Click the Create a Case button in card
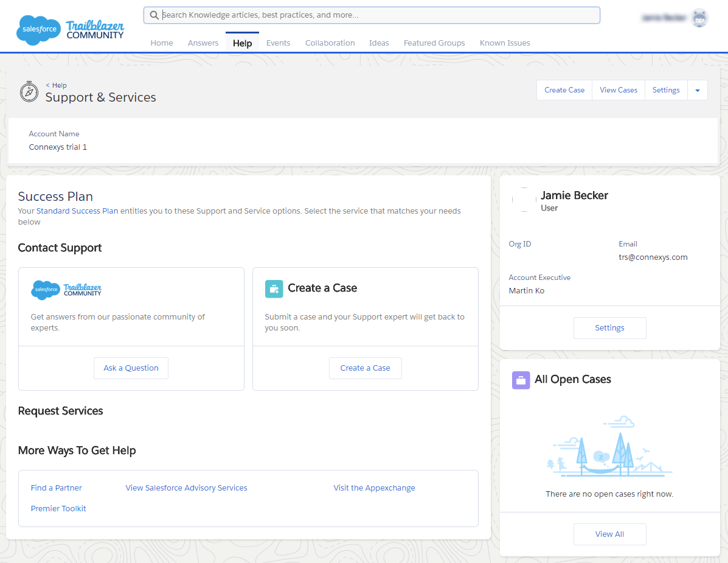 pos(365,368)
